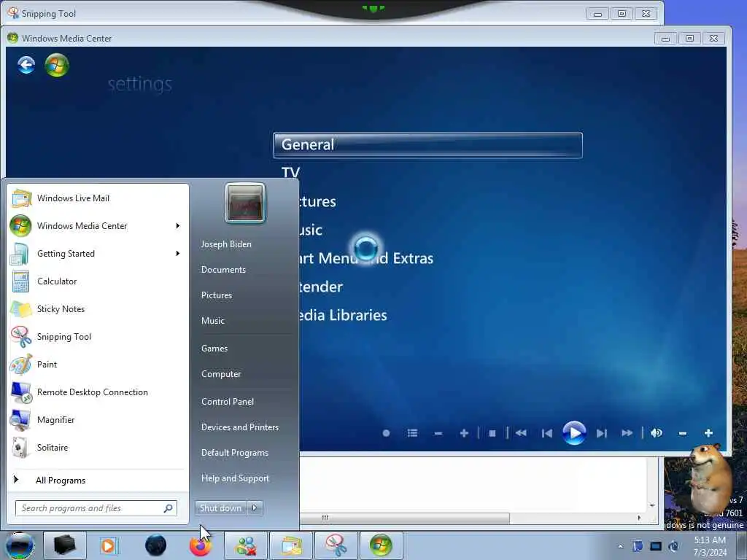Start playback with the Play button
The image size is (747, 560).
coord(574,433)
